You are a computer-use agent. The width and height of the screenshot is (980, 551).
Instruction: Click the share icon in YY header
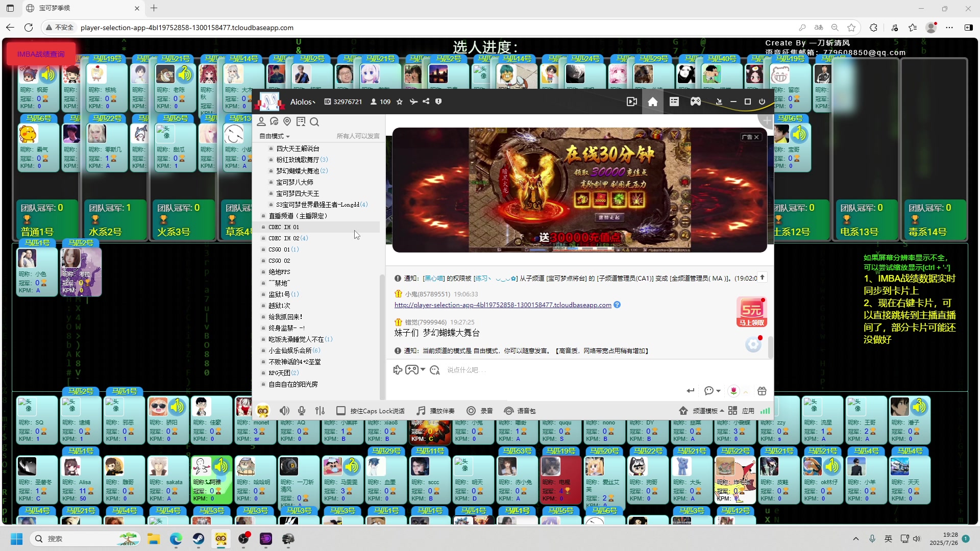426,102
